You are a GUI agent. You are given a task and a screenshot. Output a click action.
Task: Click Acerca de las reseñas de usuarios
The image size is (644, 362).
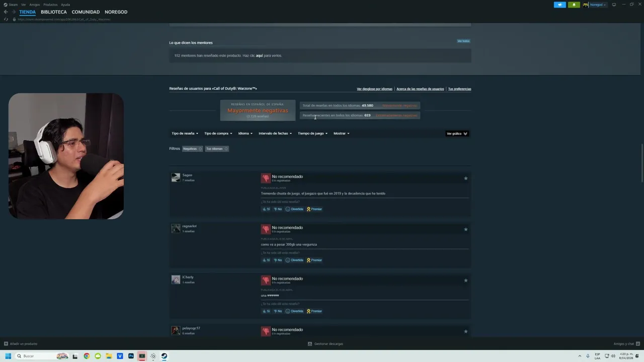click(420, 89)
